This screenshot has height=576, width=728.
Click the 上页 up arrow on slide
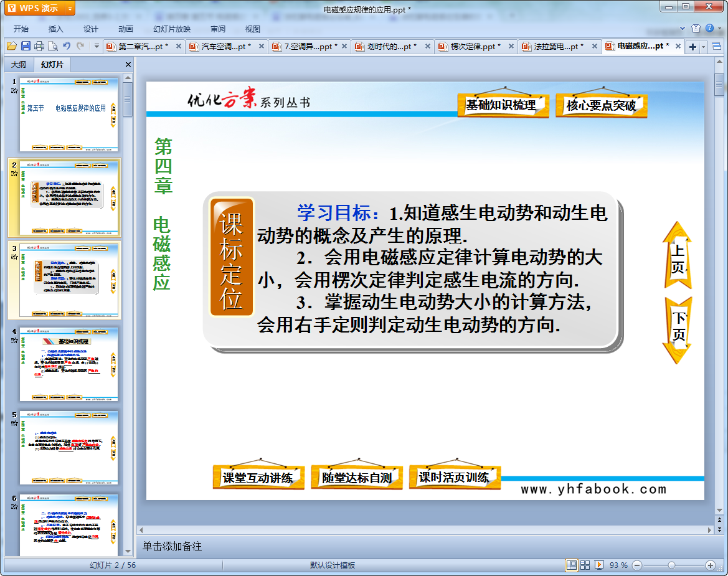[x=678, y=255]
